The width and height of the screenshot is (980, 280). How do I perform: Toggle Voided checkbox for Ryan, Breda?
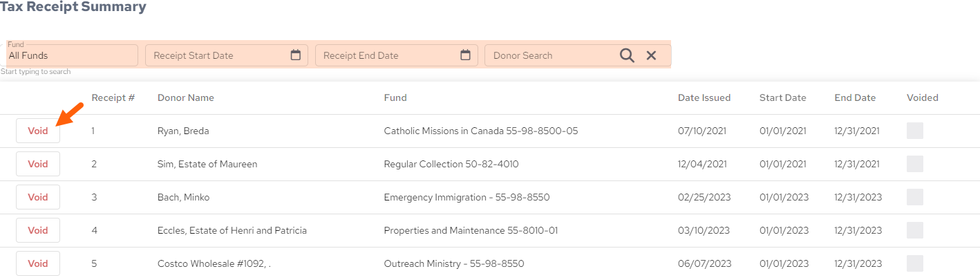[915, 131]
